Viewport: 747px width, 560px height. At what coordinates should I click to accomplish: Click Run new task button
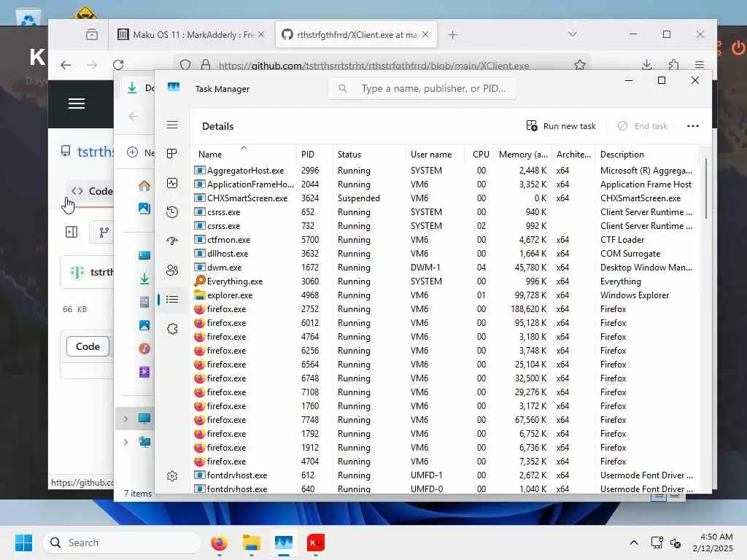point(561,126)
